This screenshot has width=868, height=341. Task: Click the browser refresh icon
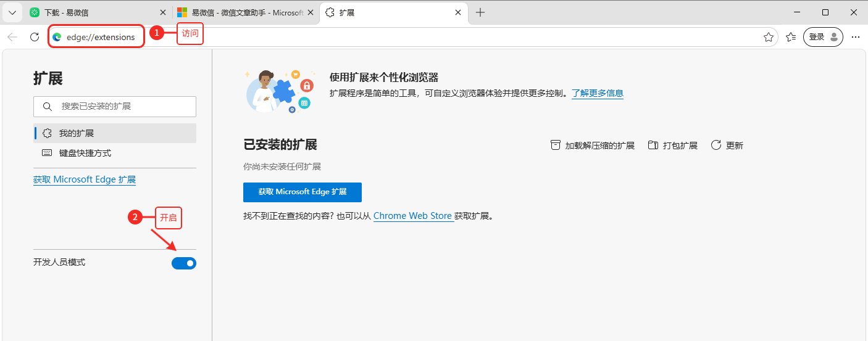click(x=35, y=37)
